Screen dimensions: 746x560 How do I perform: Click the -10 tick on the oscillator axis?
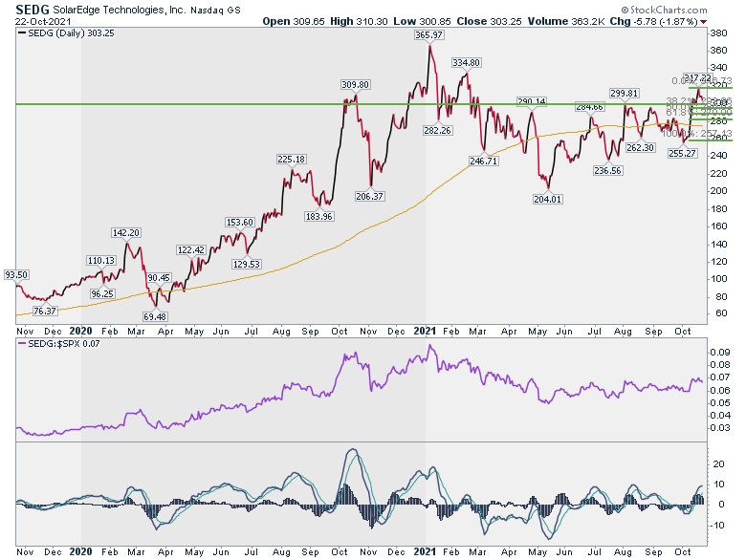pos(718,526)
